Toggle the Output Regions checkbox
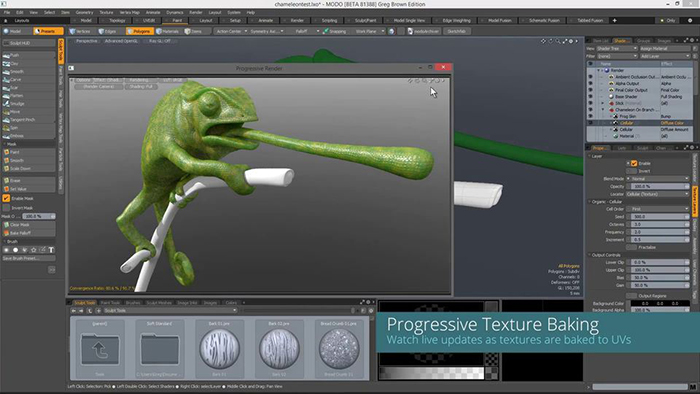The height and width of the screenshot is (394, 700). coord(631,296)
